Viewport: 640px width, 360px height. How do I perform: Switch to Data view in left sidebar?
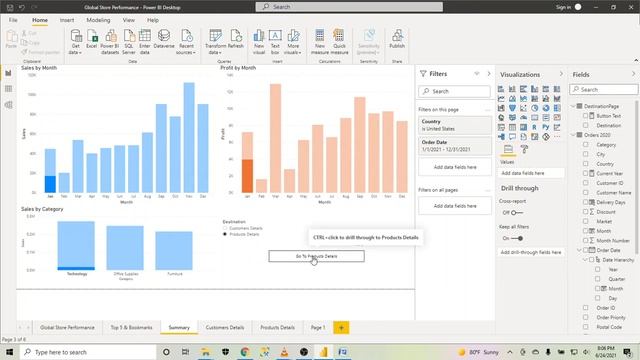pos(8,89)
